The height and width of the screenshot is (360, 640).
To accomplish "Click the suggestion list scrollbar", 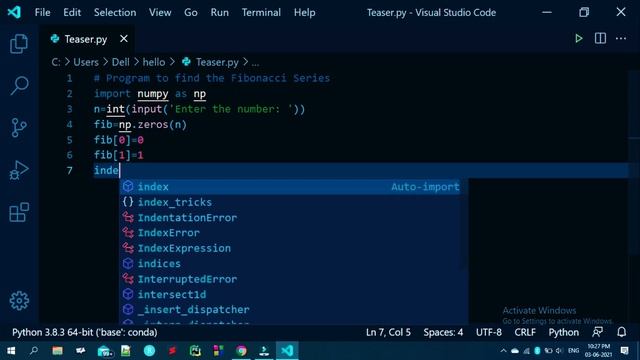I will pos(463,224).
